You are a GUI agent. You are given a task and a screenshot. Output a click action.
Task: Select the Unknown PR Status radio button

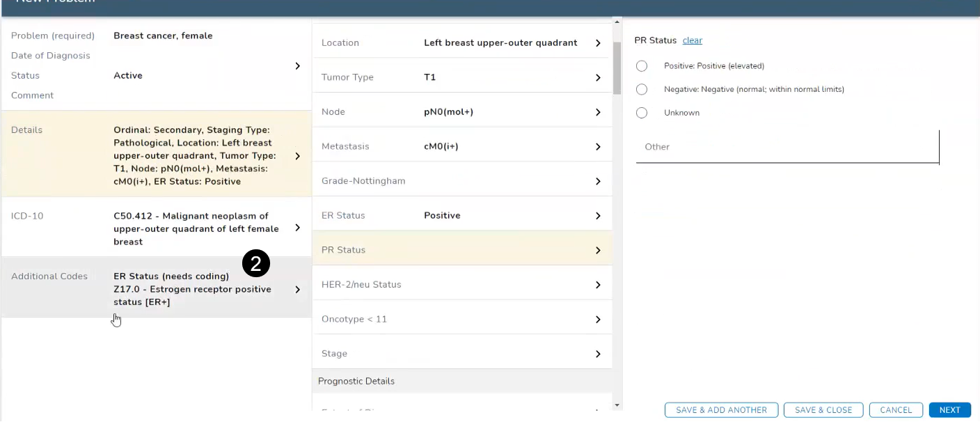[x=642, y=113]
